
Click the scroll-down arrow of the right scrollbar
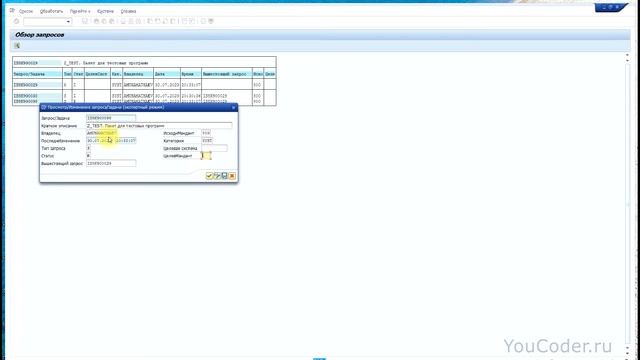pos(627,353)
